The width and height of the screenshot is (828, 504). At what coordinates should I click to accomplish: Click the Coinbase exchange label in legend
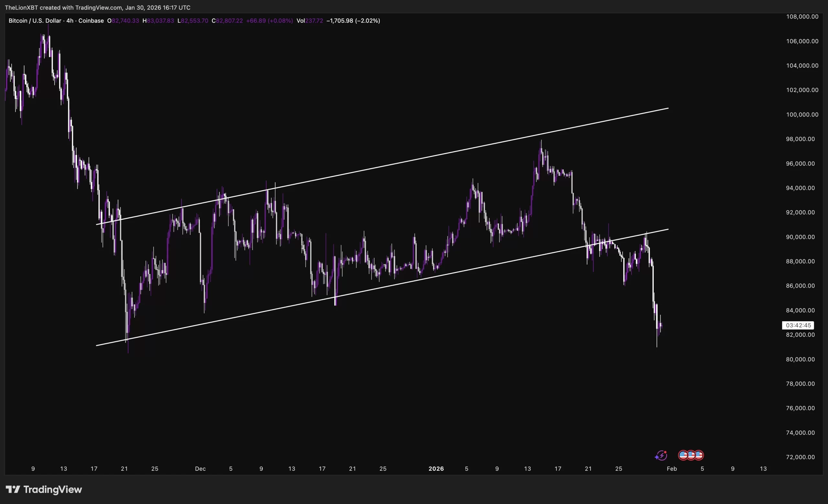pyautogui.click(x=91, y=21)
